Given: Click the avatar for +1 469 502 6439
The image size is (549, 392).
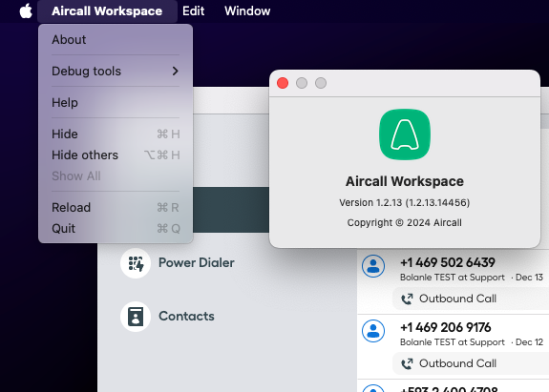Looking at the screenshot, I should (373, 266).
